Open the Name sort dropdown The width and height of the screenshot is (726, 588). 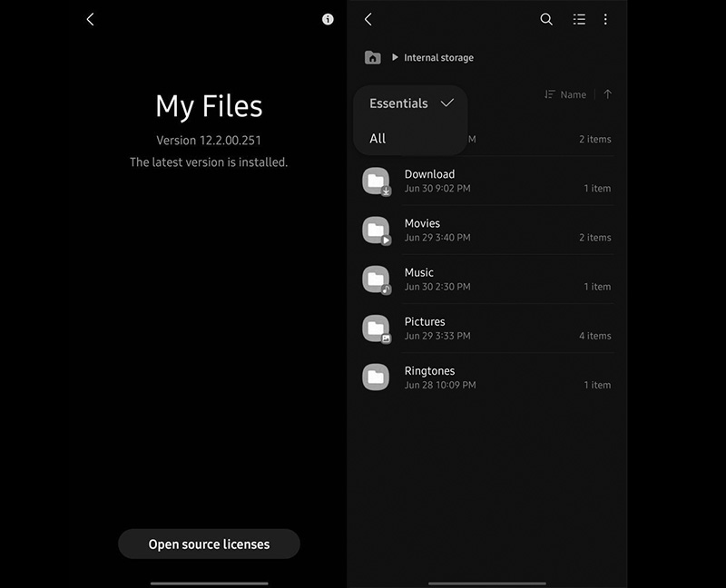click(x=565, y=94)
